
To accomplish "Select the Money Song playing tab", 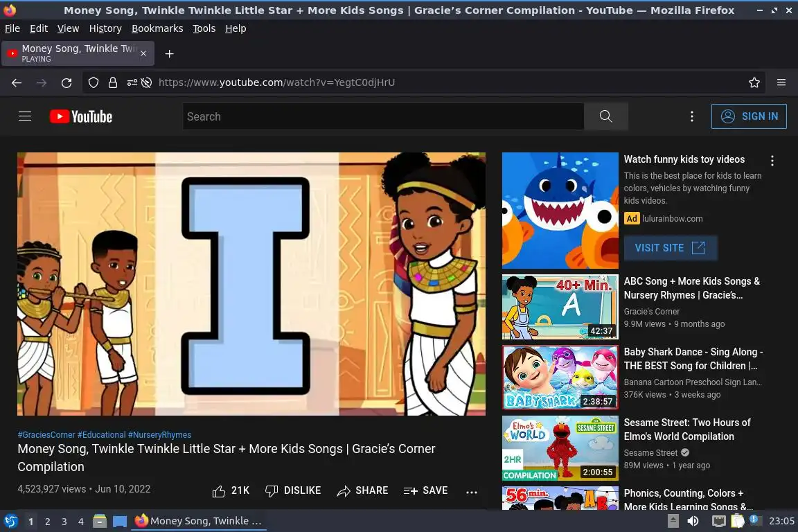I will point(78,53).
